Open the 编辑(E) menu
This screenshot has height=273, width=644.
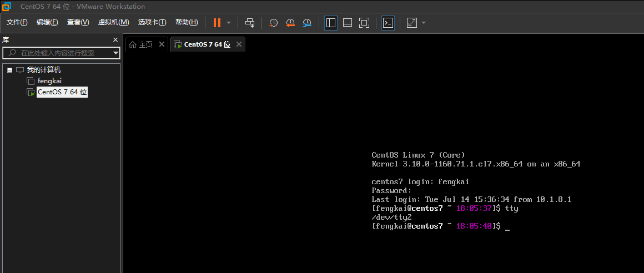coord(47,22)
